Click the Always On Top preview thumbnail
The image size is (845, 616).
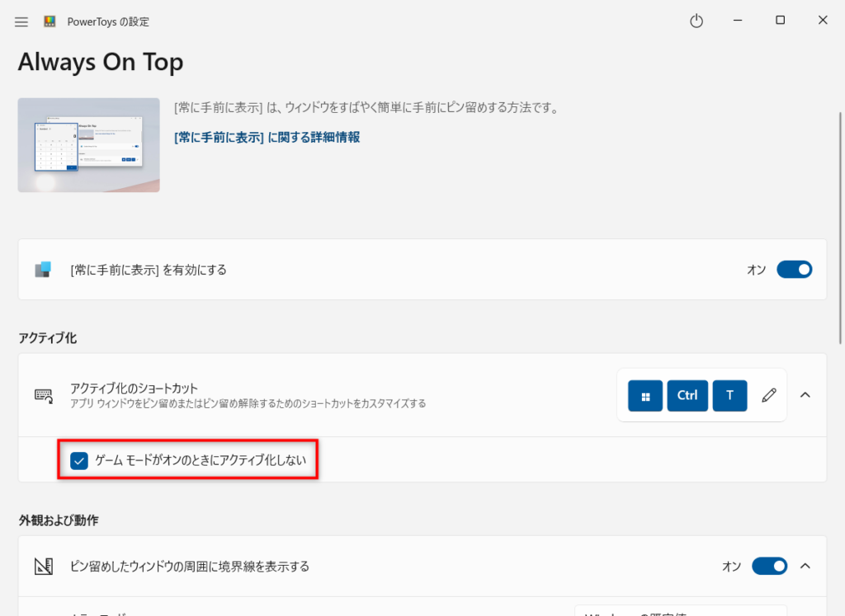[89, 145]
